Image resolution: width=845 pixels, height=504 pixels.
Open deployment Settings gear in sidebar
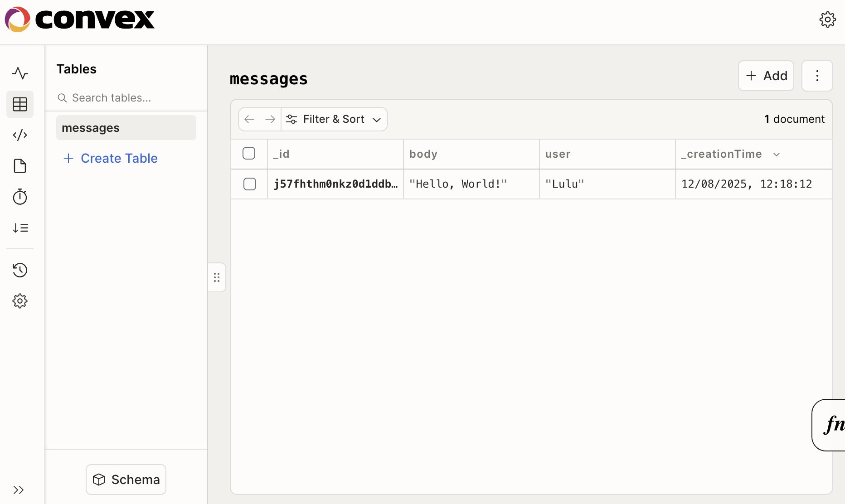point(20,301)
